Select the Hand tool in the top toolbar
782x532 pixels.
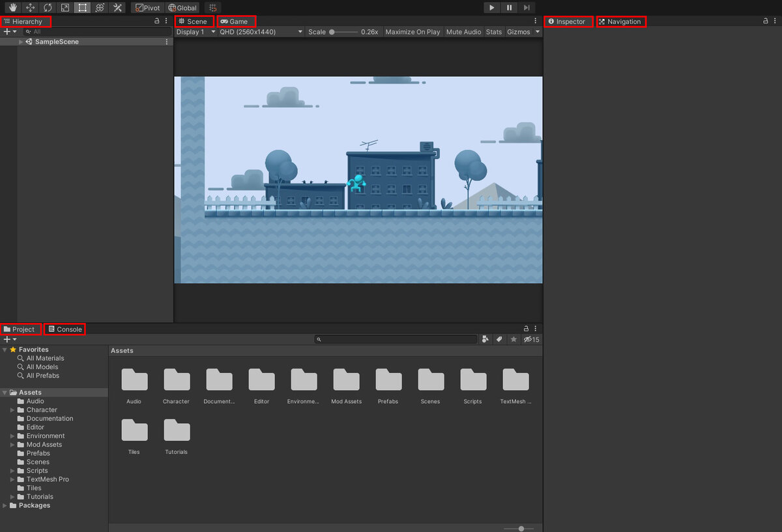(x=12, y=8)
